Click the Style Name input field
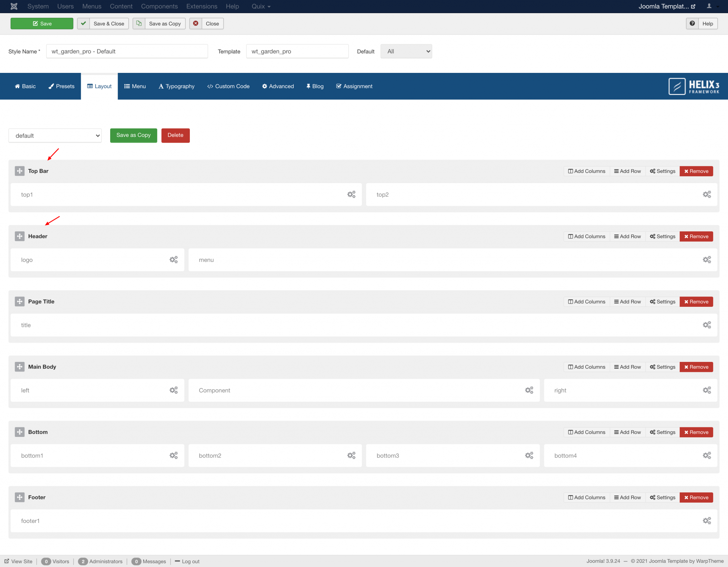The height and width of the screenshot is (567, 728). tap(127, 52)
